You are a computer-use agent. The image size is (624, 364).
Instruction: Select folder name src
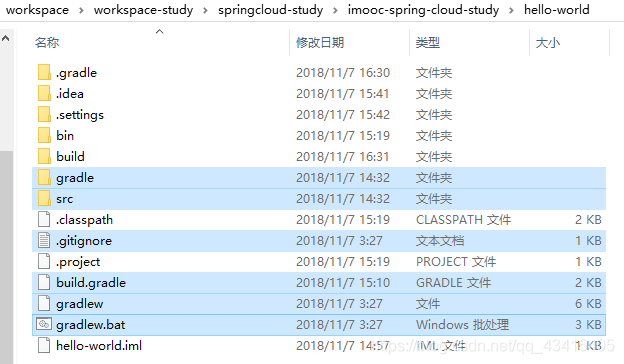(x=64, y=199)
